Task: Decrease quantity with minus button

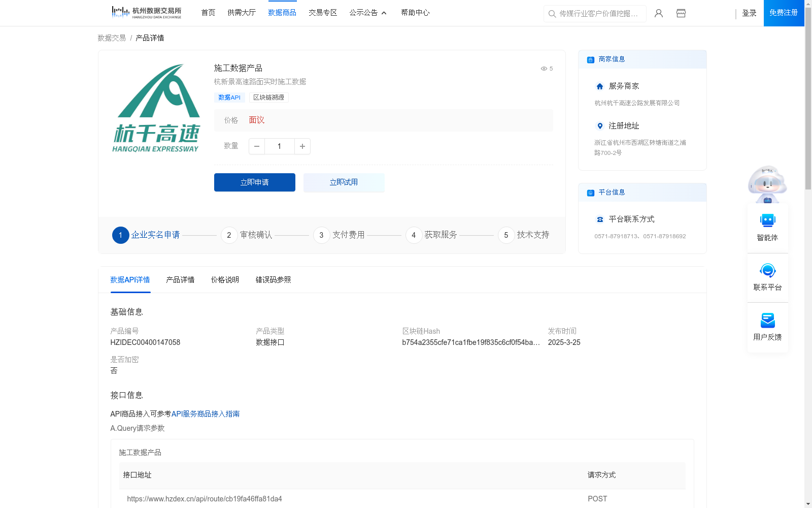Action: click(x=257, y=146)
